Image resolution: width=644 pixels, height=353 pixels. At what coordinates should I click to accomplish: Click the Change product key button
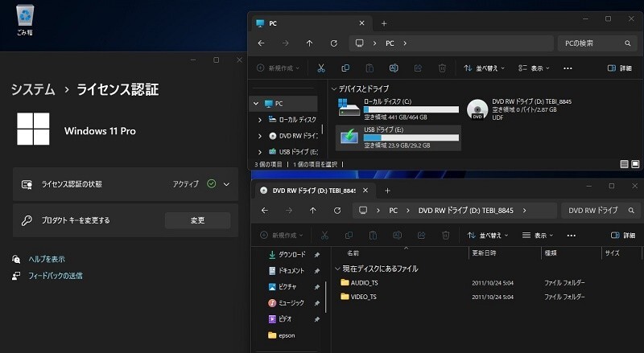(x=197, y=220)
